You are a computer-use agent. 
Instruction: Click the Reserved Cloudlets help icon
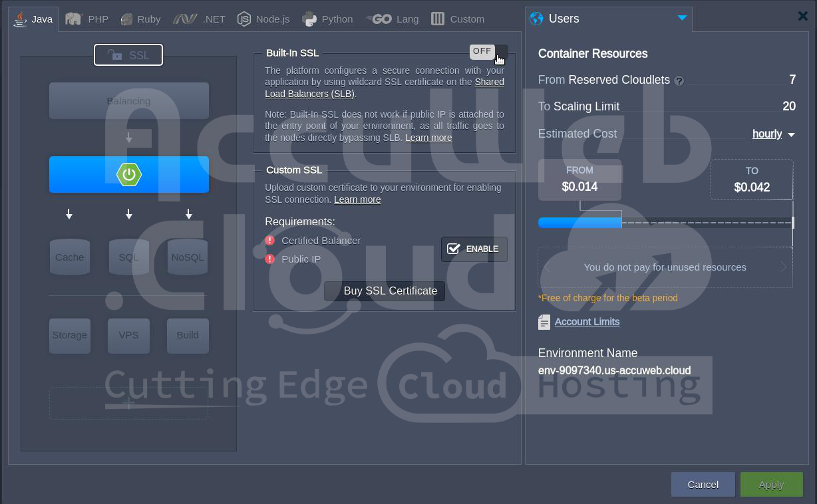point(679,81)
